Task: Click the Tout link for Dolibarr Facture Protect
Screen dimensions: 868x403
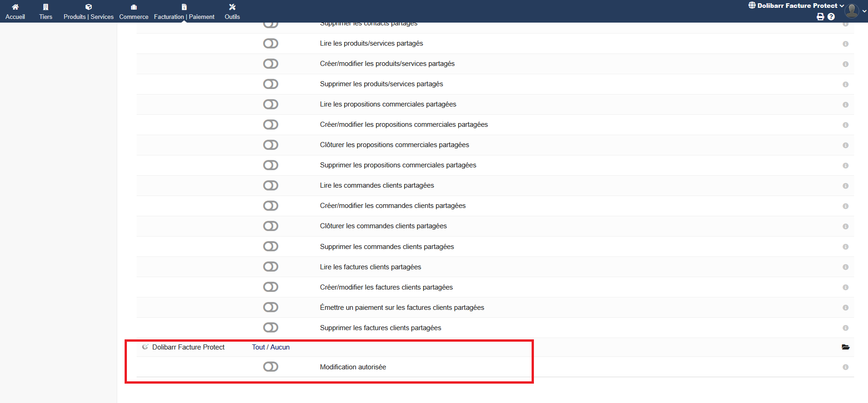Action: (x=258, y=347)
